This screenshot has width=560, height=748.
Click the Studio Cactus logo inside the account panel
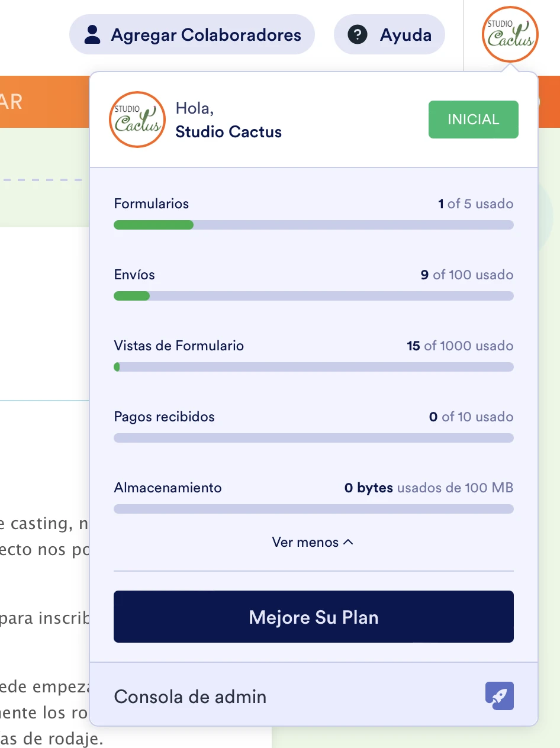point(137,120)
